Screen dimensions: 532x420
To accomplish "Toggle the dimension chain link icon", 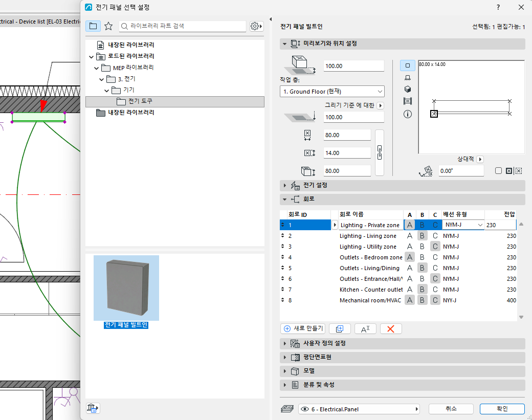I will pos(380,152).
